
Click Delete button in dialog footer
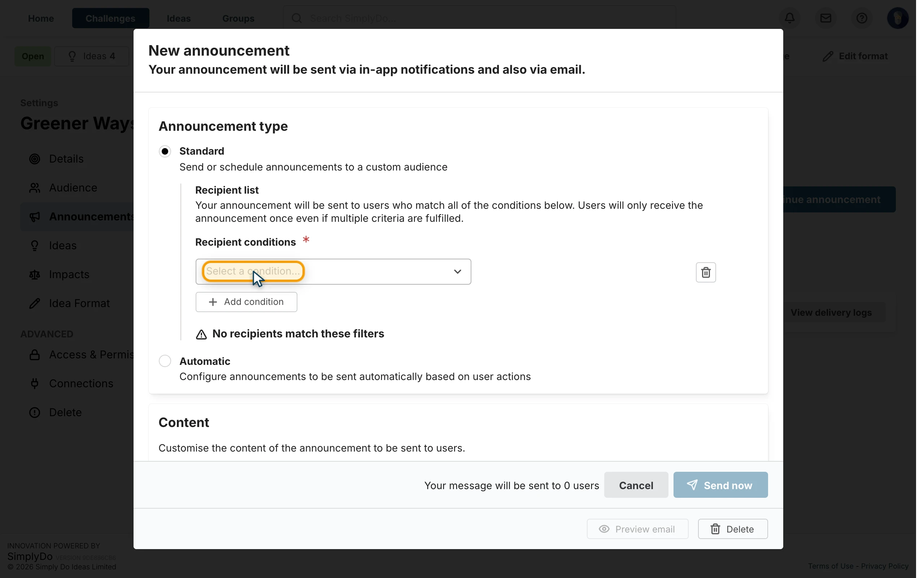click(x=732, y=529)
